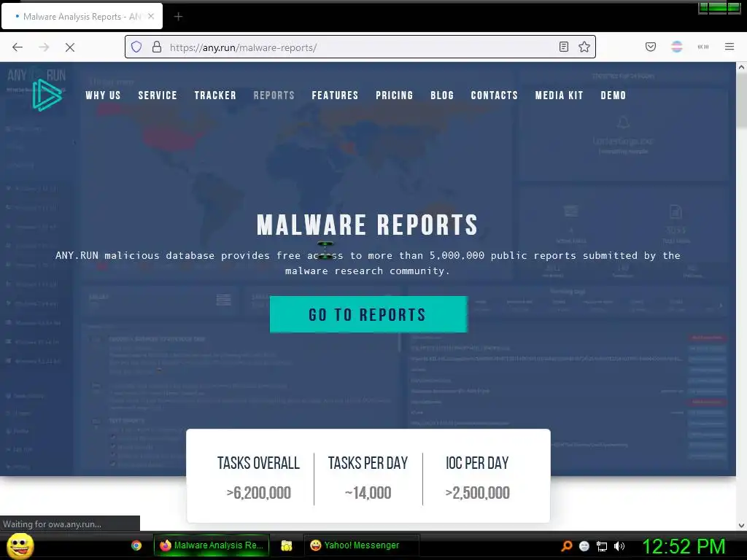This screenshot has height=560, width=747.
Task: Click the forward navigation arrow
Action: [x=44, y=47]
